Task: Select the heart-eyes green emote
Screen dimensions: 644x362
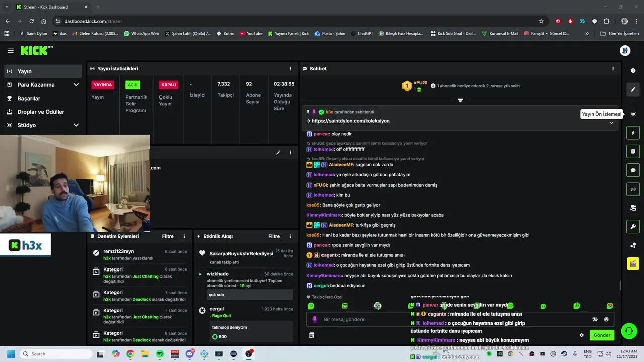Action: (x=610, y=306)
